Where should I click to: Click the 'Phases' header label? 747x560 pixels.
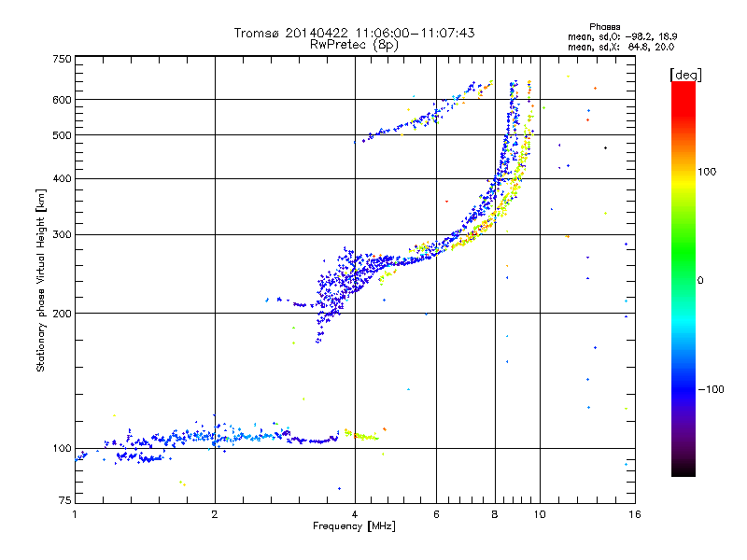(x=604, y=27)
